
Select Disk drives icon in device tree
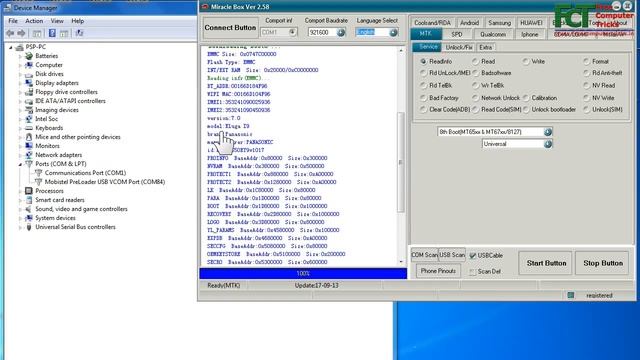[29, 74]
